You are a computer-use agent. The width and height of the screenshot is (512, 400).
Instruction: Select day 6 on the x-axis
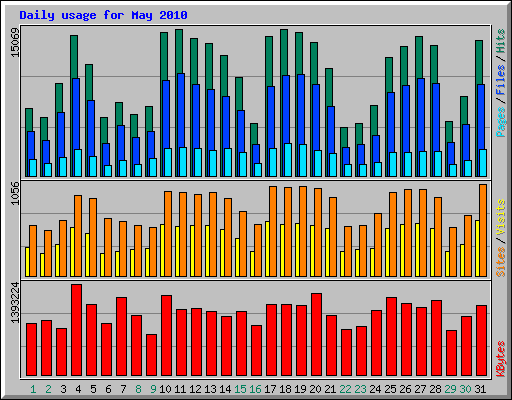click(x=108, y=389)
